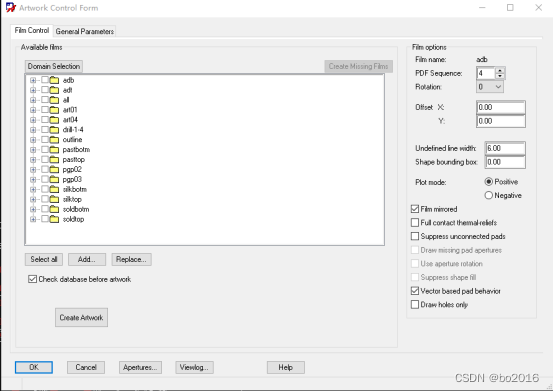Image resolution: width=554 pixels, height=392 pixels.
Task: Click the Offset X input field
Action: pyautogui.click(x=501, y=107)
